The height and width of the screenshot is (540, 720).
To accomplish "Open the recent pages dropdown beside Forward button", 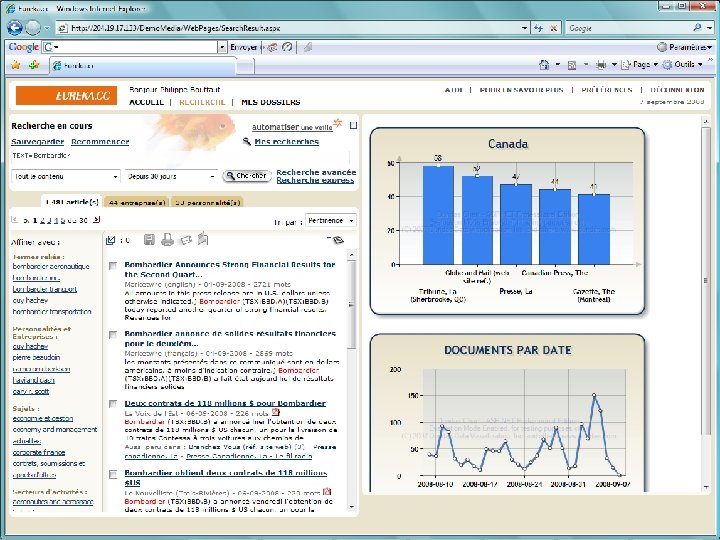I will (47, 28).
